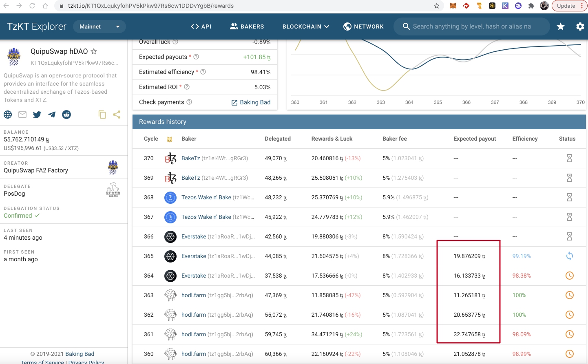588x364 pixels.
Task: Click the Cycle column header
Action: 151,139
